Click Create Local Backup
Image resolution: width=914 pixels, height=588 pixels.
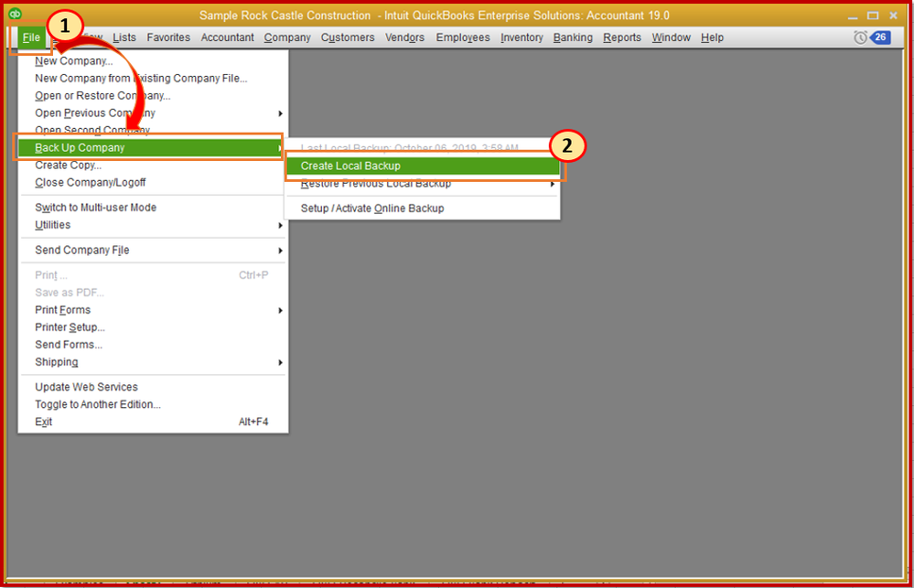pyautogui.click(x=422, y=166)
